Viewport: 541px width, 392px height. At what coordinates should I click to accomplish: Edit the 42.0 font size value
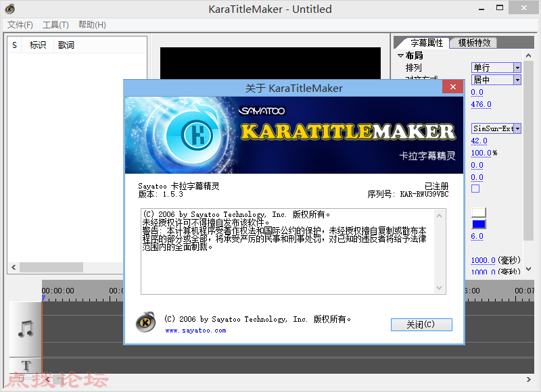point(479,141)
